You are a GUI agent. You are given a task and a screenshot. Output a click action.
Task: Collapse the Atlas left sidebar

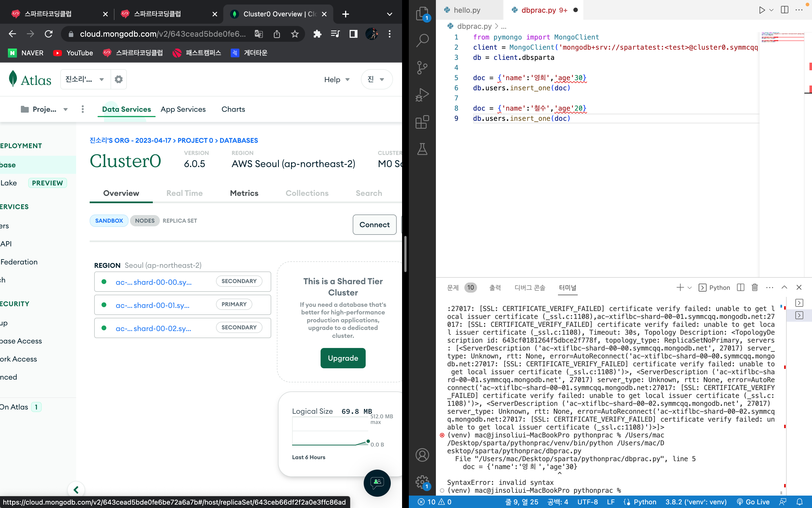tap(76, 490)
